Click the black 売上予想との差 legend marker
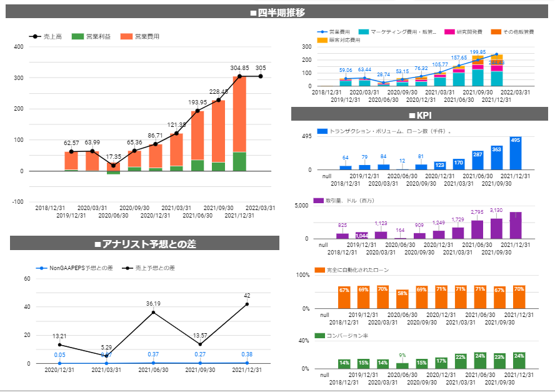Screen dimensions: 555x392 tap(127, 268)
